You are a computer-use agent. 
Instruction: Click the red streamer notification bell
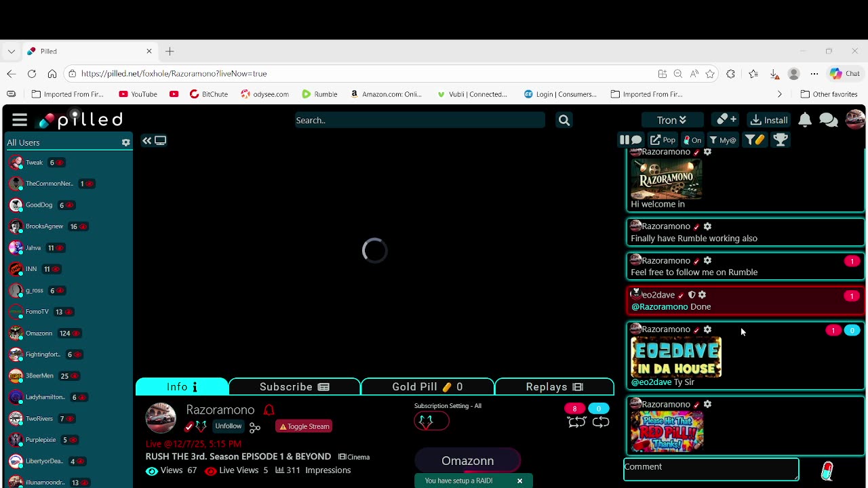(269, 409)
